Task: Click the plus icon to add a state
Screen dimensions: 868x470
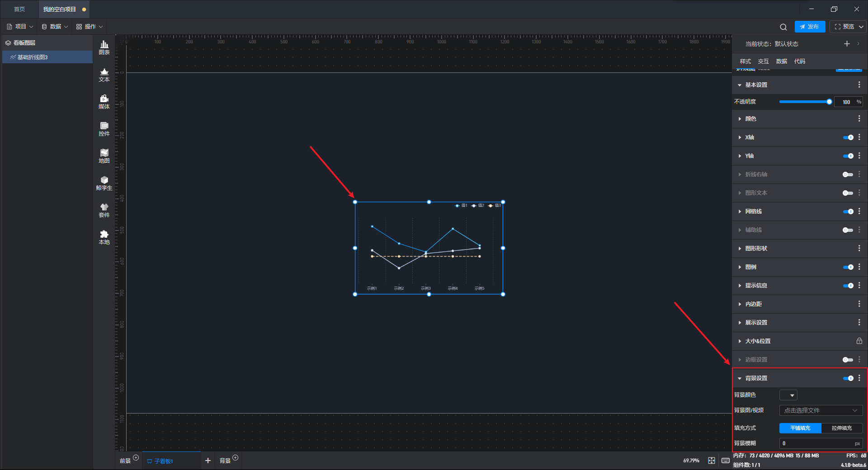Action: pyautogui.click(x=847, y=44)
